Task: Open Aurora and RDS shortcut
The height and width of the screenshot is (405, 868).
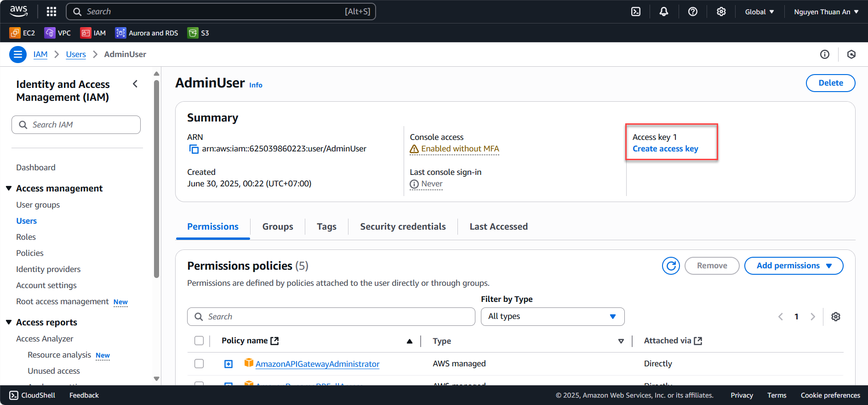Action: point(147,33)
